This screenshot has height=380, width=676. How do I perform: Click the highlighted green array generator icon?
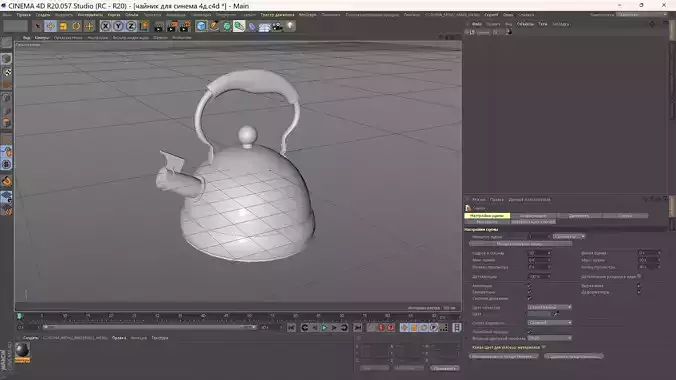pyautogui.click(x=239, y=26)
